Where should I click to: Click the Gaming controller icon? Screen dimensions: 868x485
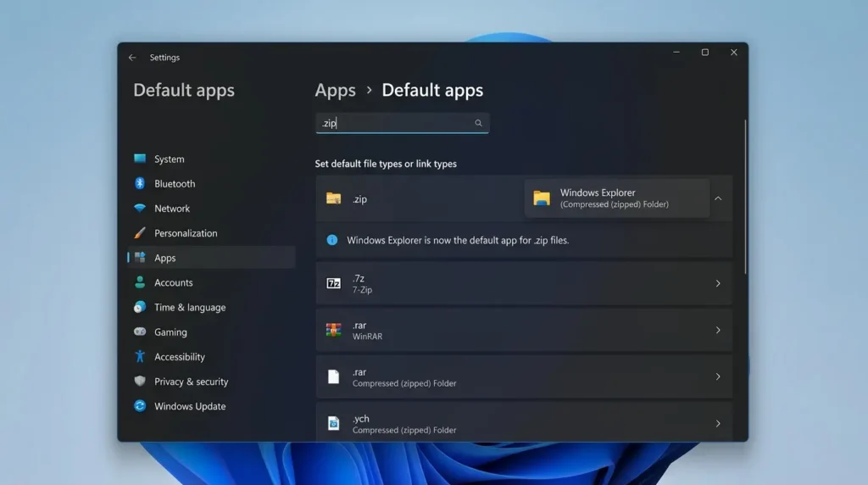tap(140, 332)
